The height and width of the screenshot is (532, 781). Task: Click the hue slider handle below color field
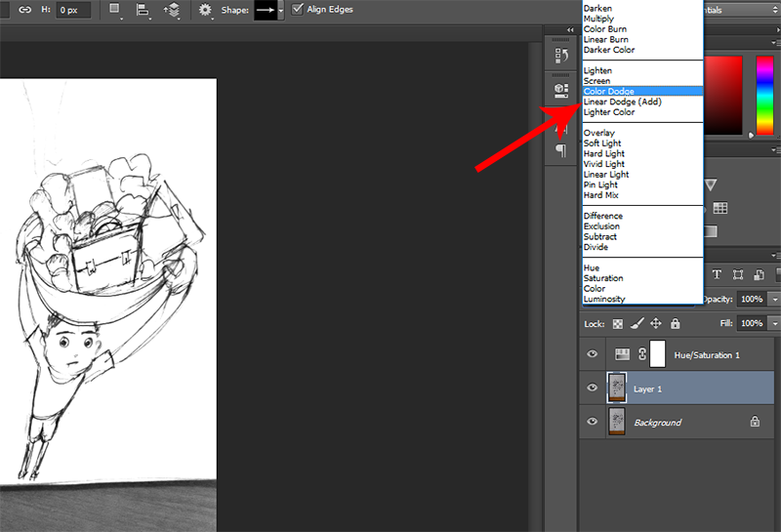point(751,135)
